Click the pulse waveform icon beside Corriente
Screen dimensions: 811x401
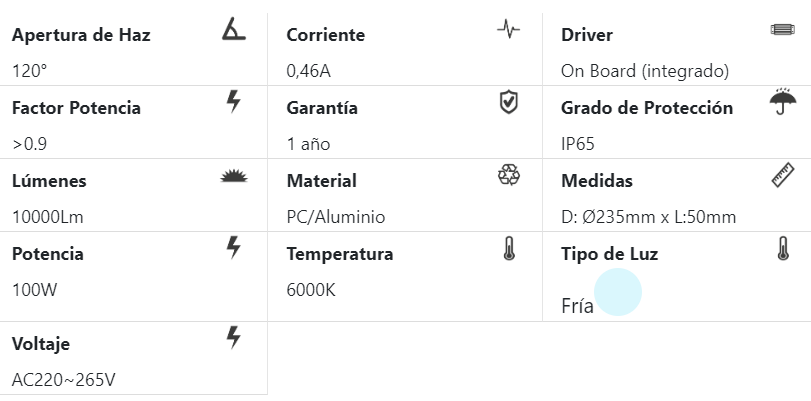point(508,29)
